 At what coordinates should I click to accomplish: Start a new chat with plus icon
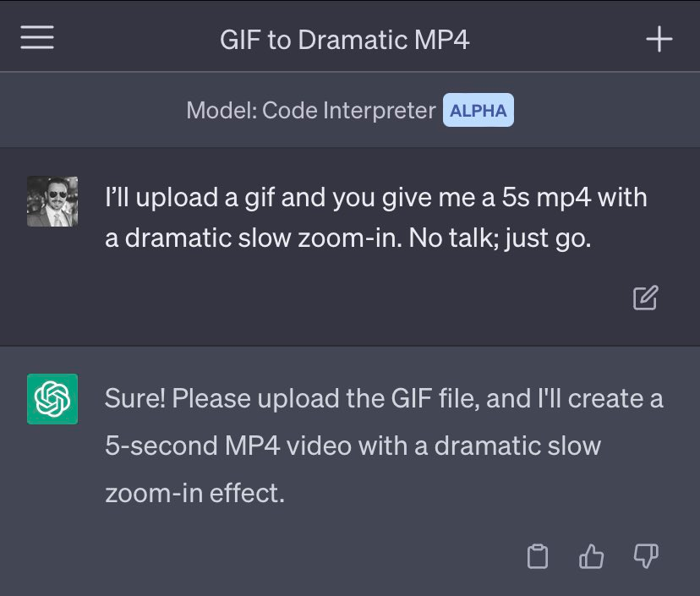659,40
